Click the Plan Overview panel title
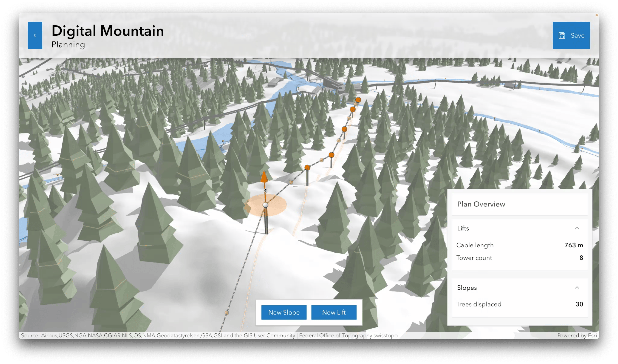 click(481, 204)
